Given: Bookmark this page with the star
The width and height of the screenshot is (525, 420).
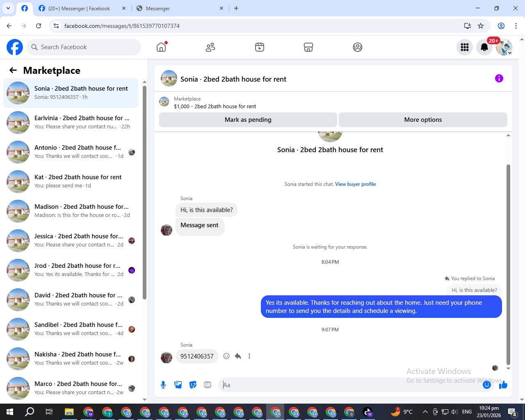Looking at the screenshot, I should [x=481, y=26].
